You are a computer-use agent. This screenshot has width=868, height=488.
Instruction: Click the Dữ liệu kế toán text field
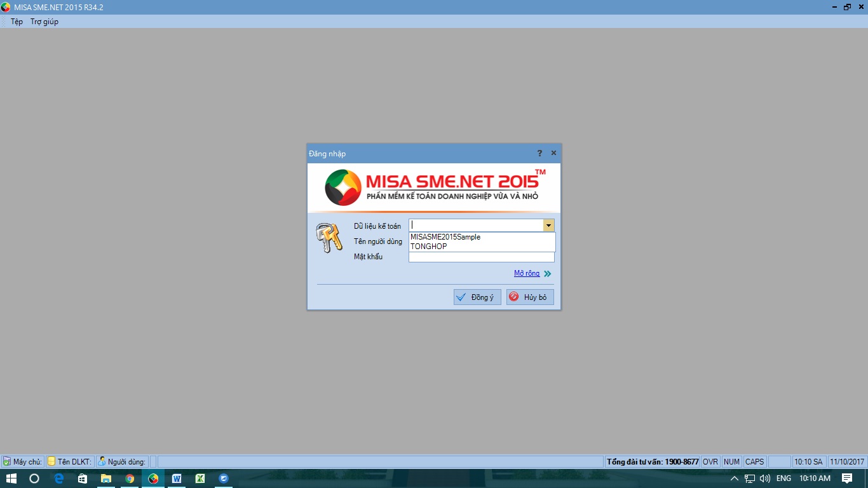(x=476, y=225)
